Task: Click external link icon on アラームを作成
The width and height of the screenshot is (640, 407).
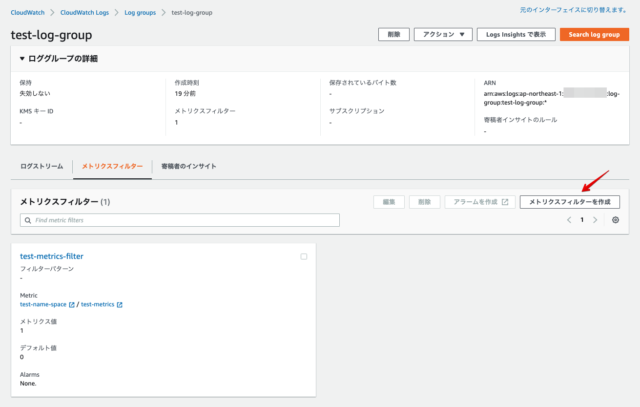Action: [x=505, y=202]
